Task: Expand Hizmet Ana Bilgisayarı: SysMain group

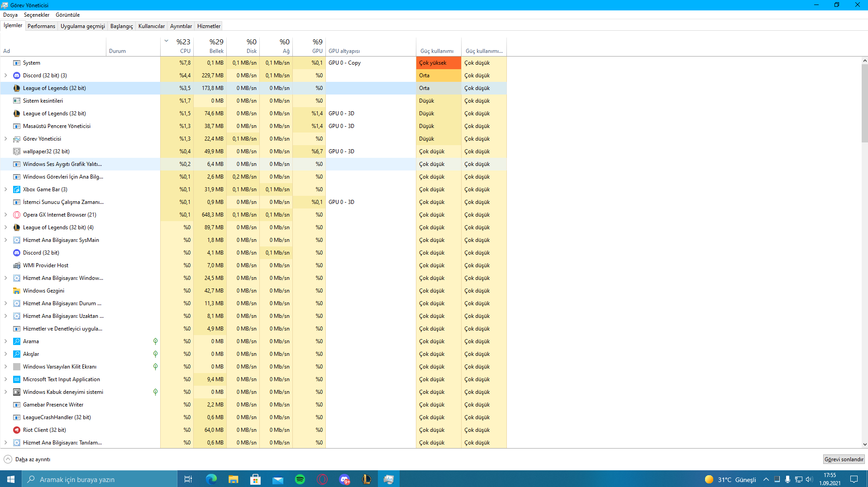Action: click(6, 240)
